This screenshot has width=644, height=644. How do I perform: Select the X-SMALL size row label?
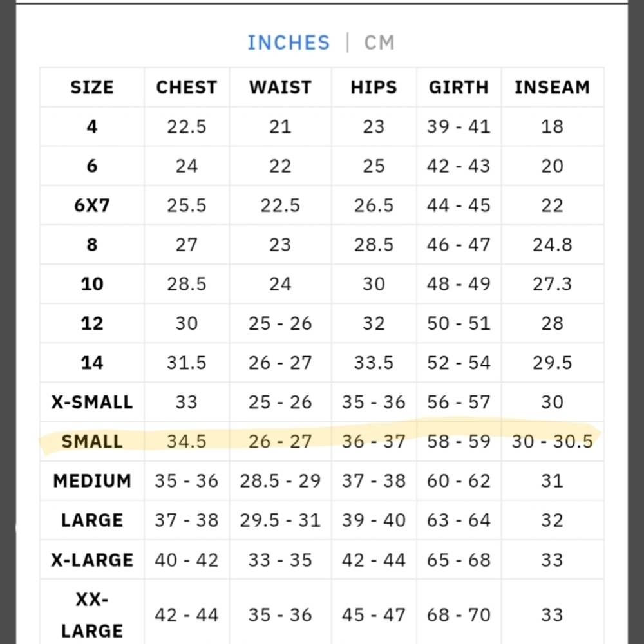point(92,402)
